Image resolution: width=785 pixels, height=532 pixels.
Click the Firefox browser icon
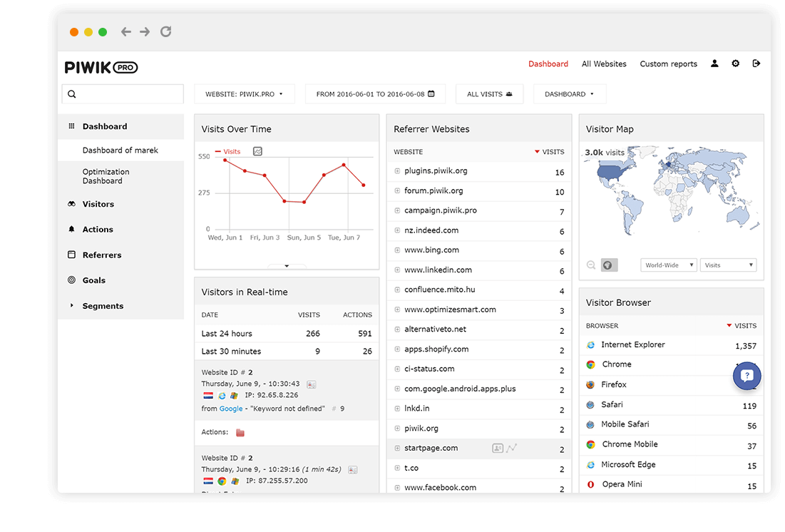tap(591, 384)
